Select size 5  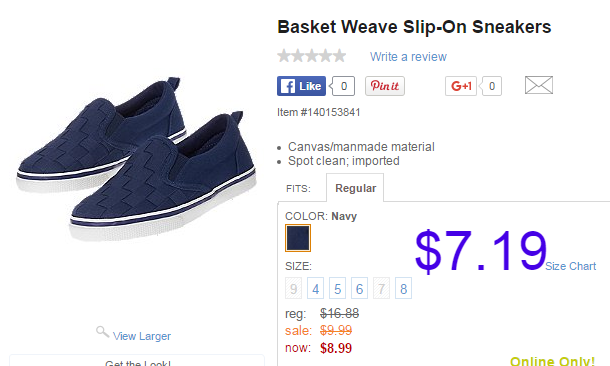point(337,288)
